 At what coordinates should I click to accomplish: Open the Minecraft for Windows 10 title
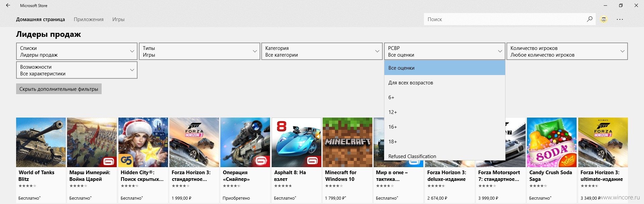341,176
